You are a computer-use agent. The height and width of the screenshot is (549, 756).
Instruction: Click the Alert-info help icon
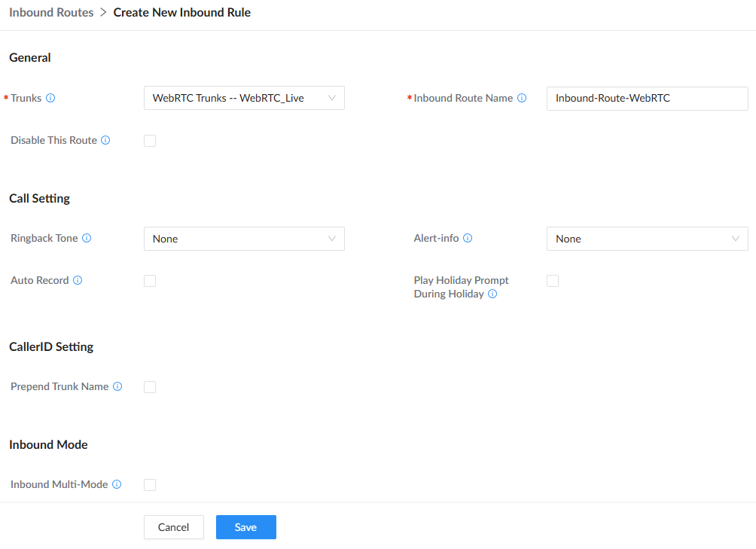[468, 238]
